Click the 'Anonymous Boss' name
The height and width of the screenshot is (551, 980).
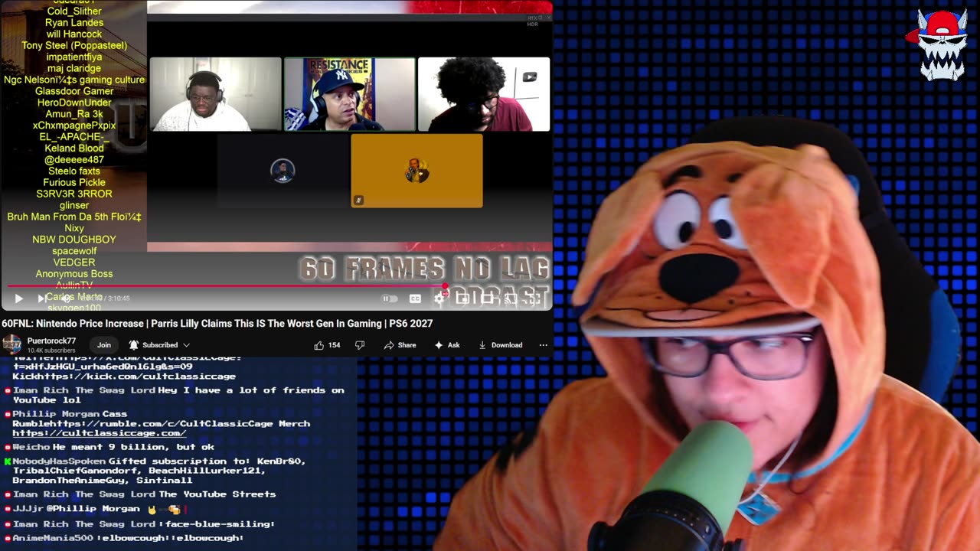tap(74, 274)
